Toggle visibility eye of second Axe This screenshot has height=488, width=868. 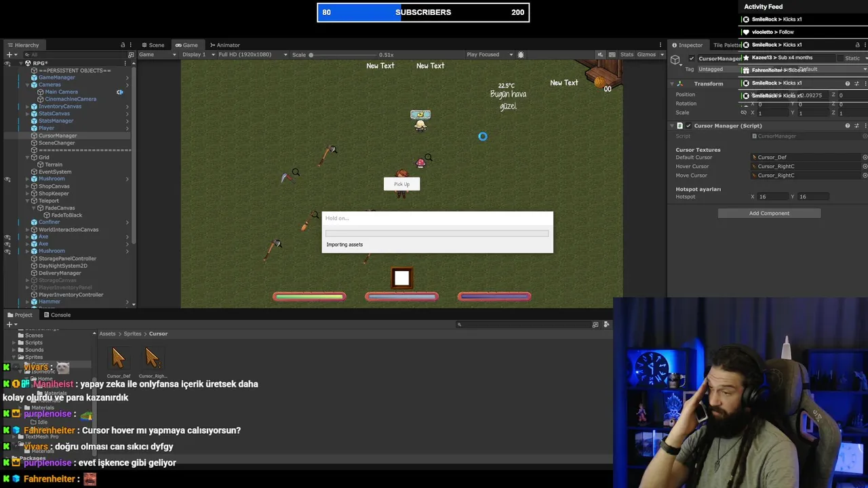pyautogui.click(x=7, y=244)
